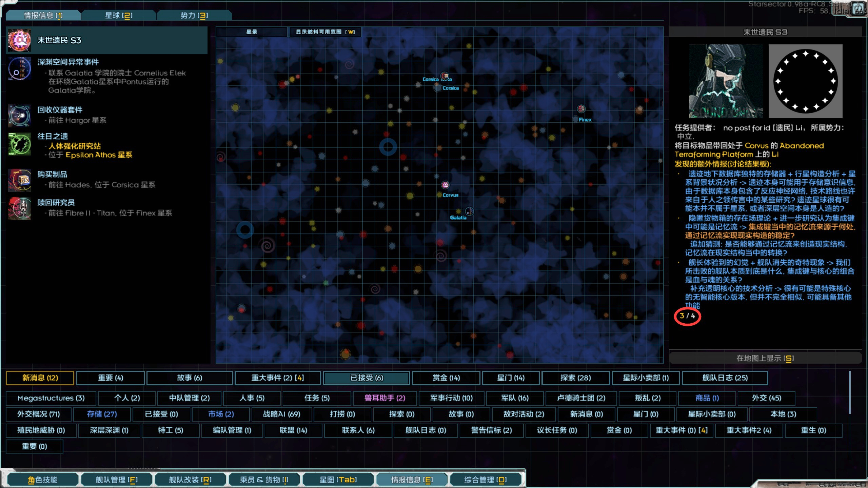
Task: Toggle the 新消息 (12) filter tag
Action: [x=40, y=378]
